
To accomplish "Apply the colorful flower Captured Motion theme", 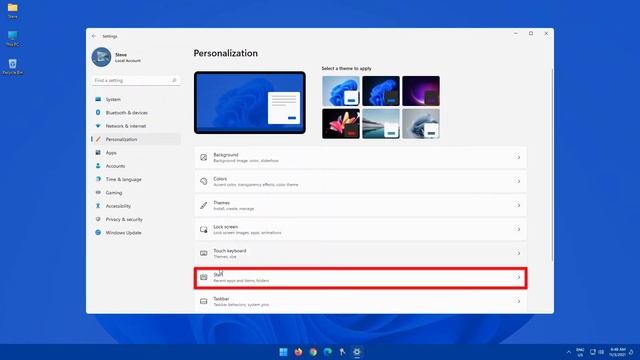I will [341, 124].
